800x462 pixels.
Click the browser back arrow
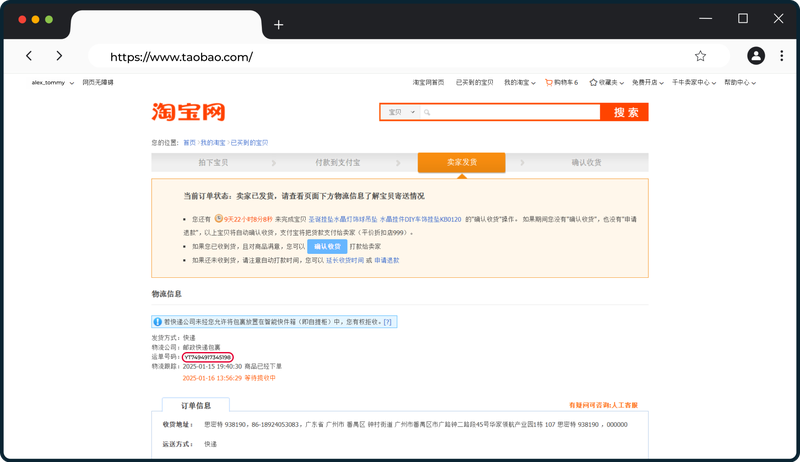tap(29, 56)
